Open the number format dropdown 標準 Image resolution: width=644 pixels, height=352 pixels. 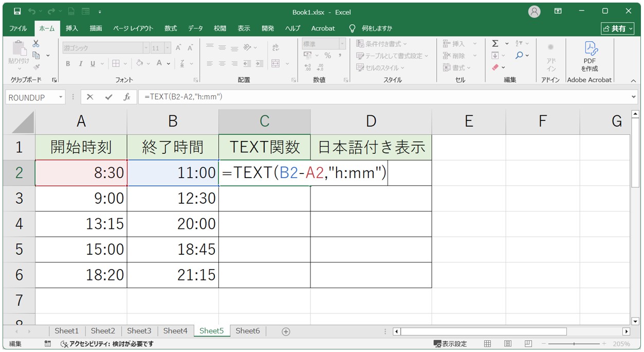(342, 44)
